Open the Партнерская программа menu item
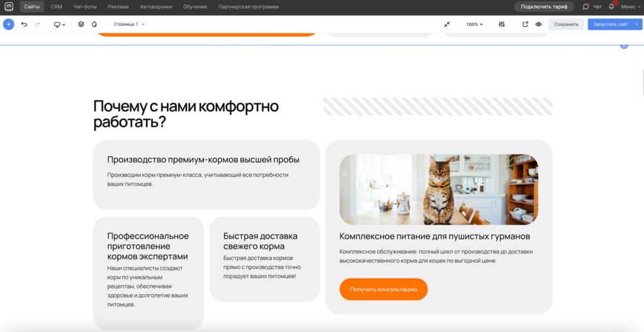The height and width of the screenshot is (332, 644). (249, 7)
